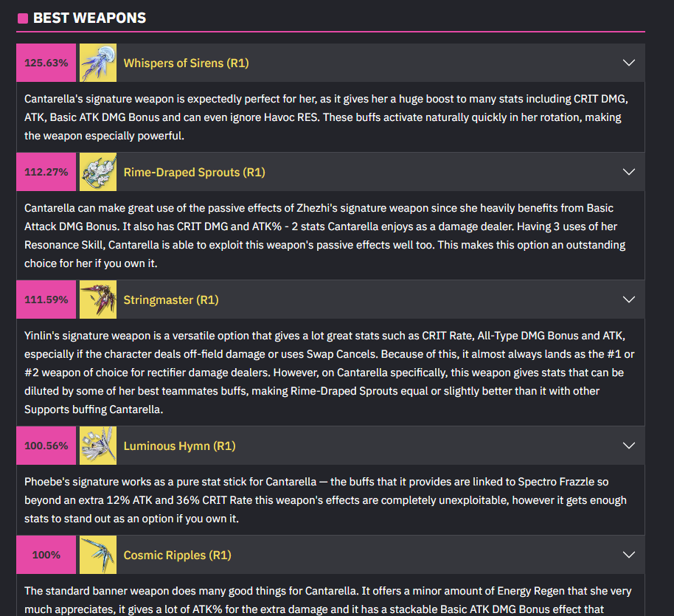Click the BEST WEAPONS section heading
This screenshot has width=674, height=616.
pos(89,18)
